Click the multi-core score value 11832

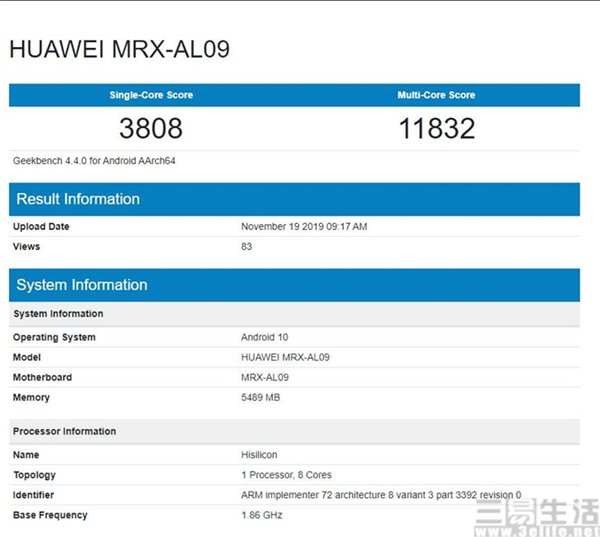click(x=437, y=128)
